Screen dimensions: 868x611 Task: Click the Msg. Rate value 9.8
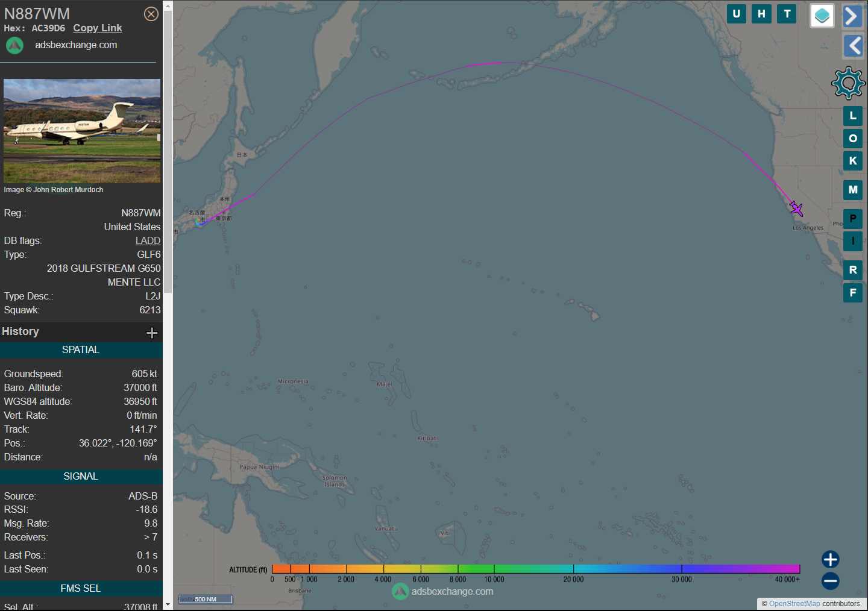151,524
